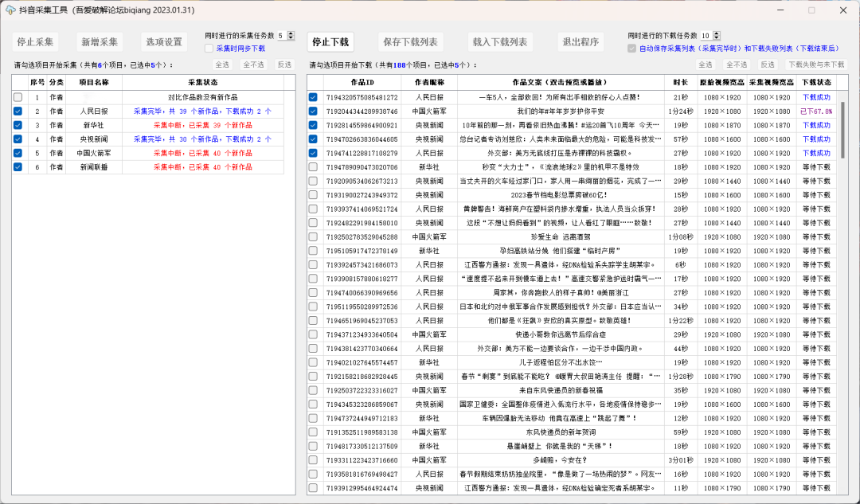This screenshot has height=504, width=860.
Task: Select caption 珍爱生命 远离酒驾
Action: [x=561, y=237]
